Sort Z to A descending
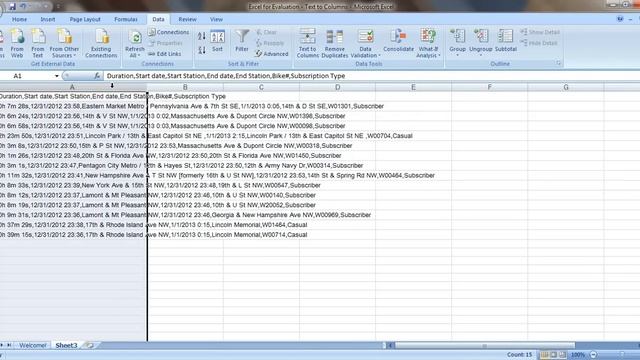The height and width of the screenshot is (360, 640). tap(202, 50)
